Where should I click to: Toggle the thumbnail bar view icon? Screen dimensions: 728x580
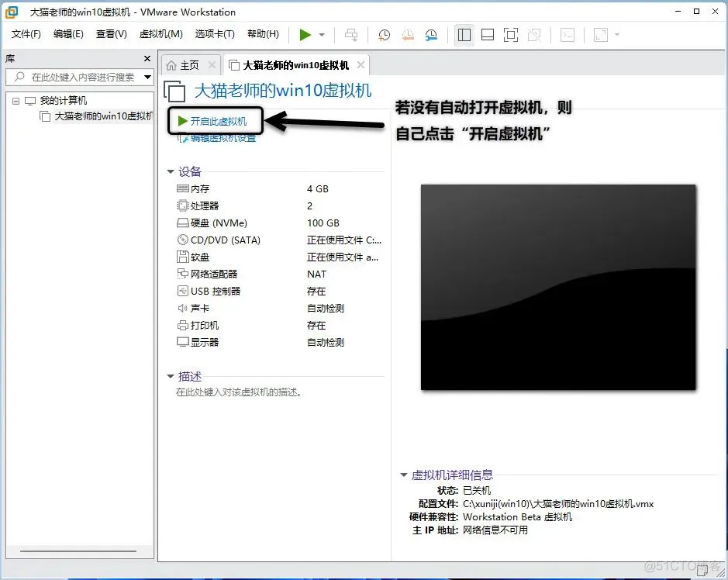[x=488, y=35]
